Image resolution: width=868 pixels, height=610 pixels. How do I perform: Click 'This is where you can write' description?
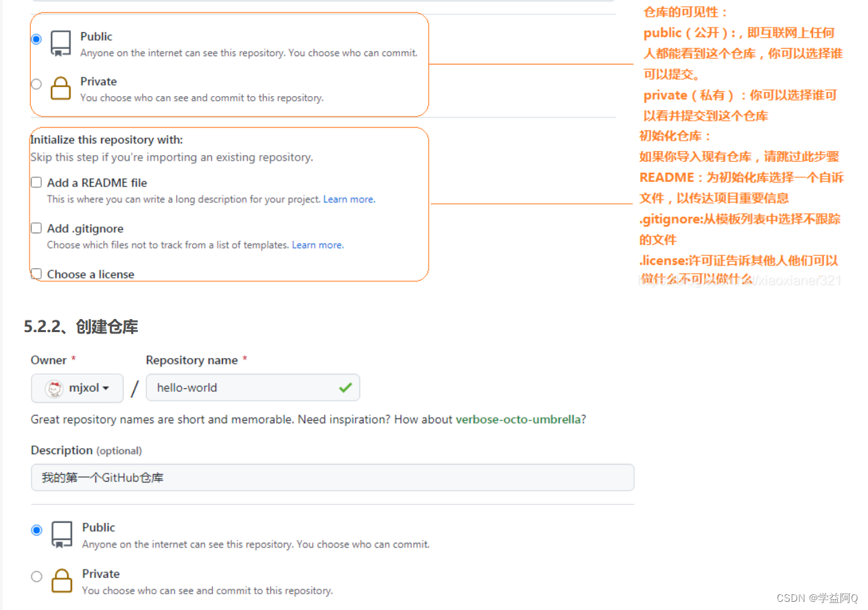coord(184,199)
